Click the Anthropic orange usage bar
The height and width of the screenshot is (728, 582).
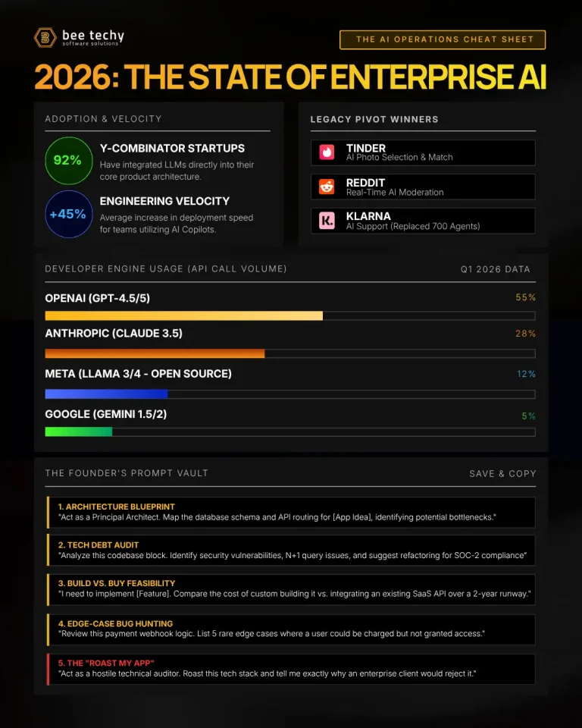point(155,353)
